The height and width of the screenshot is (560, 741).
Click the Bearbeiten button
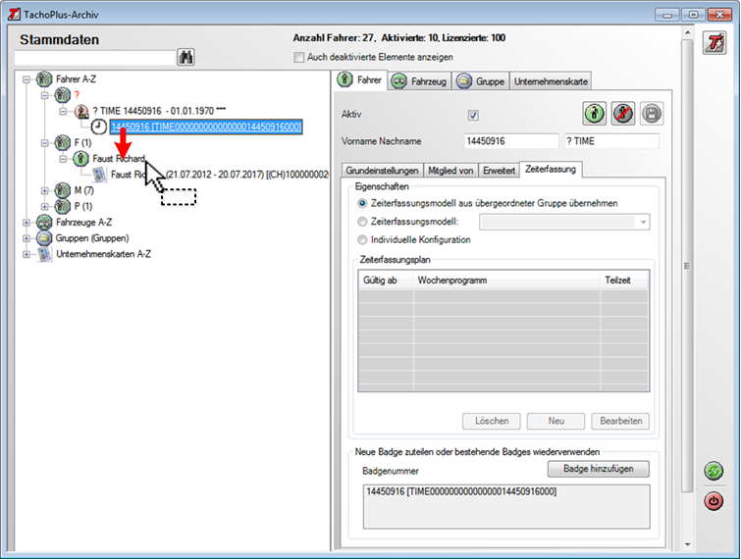click(620, 421)
